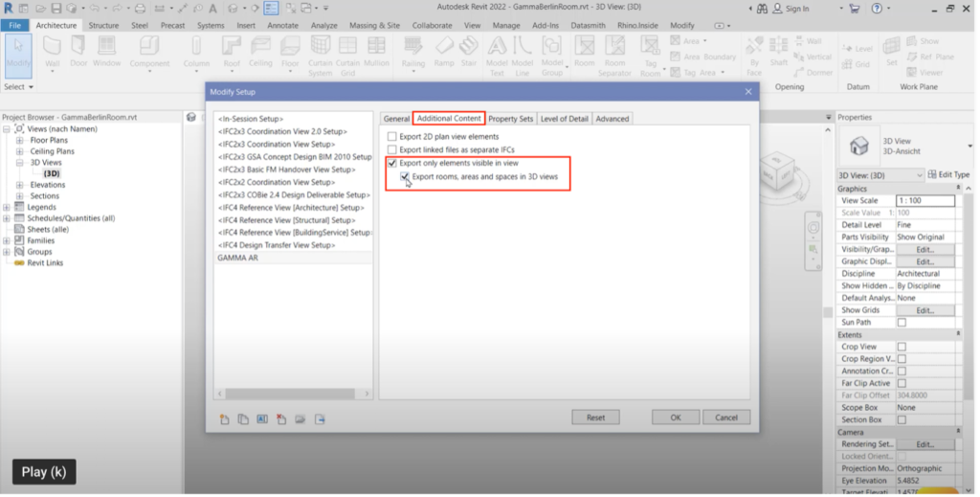Select the Roof tool
Image resolution: width=980 pixels, height=497 pixels.
tap(232, 52)
